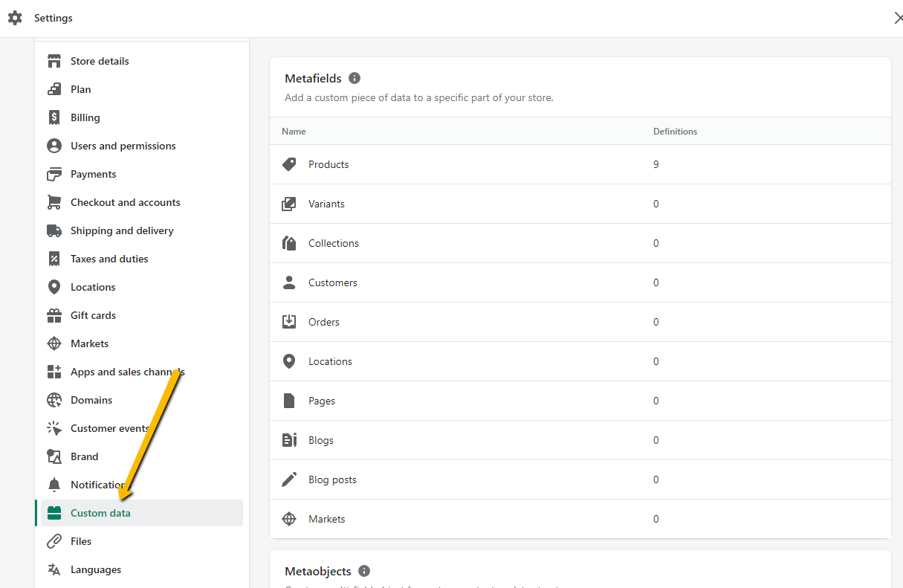Click the Variants icon in Metafields list

[289, 204]
